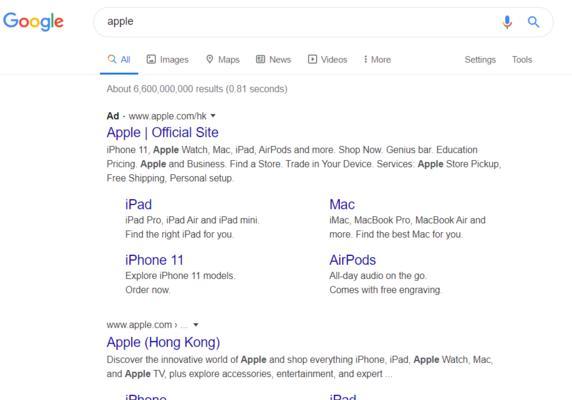Click the text 'Explore iPhone 11 models.'
Image resolution: width=572 pixels, height=400 pixels.
tap(180, 276)
